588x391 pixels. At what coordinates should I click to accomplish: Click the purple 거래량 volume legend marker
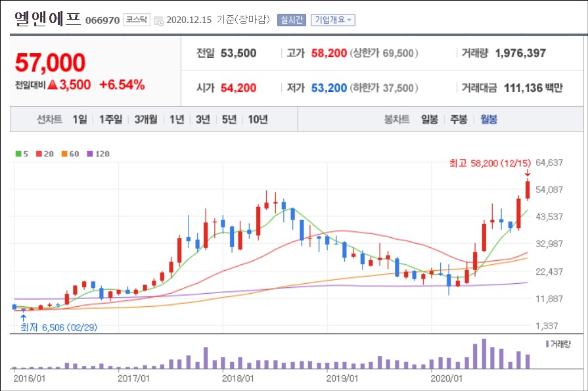(x=547, y=344)
